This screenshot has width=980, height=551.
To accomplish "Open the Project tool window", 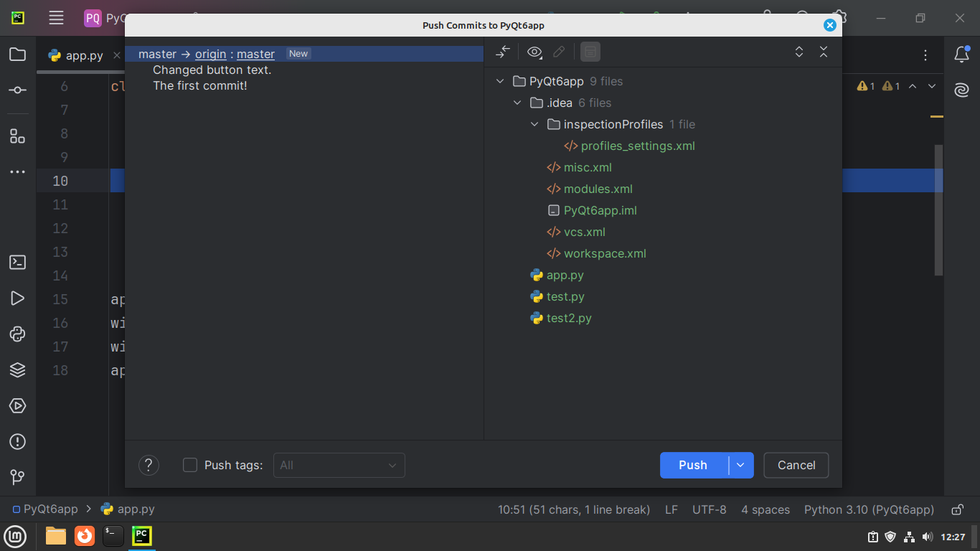I will [x=18, y=55].
